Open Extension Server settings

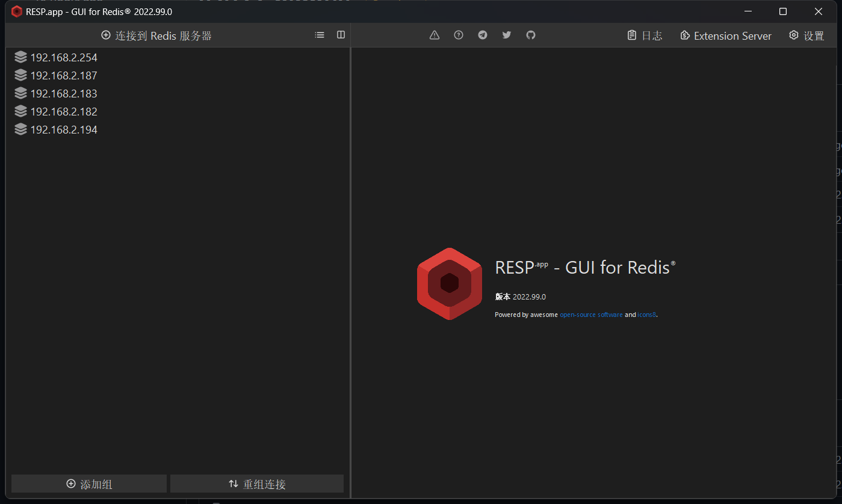(726, 36)
